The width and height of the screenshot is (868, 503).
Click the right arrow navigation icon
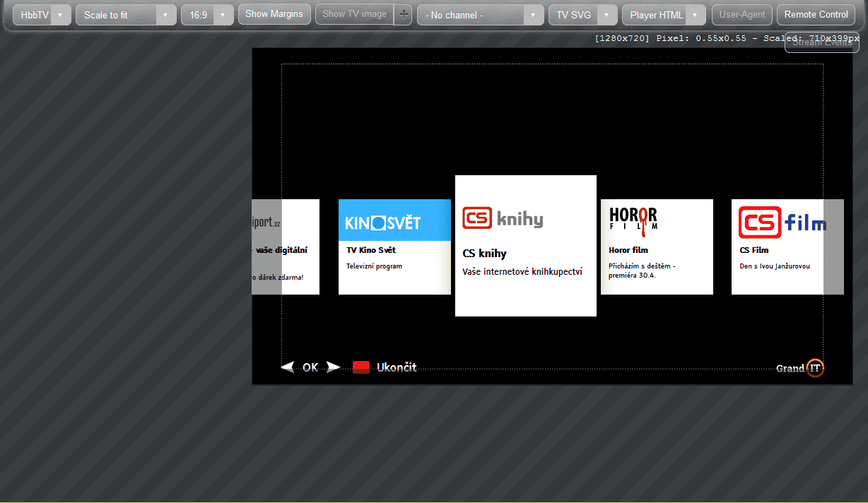point(333,367)
